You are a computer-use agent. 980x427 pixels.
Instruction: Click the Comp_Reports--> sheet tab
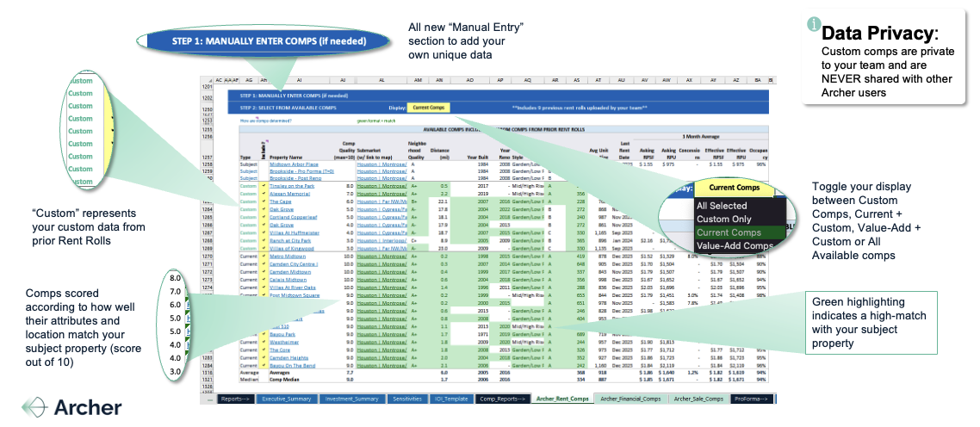[503, 399]
